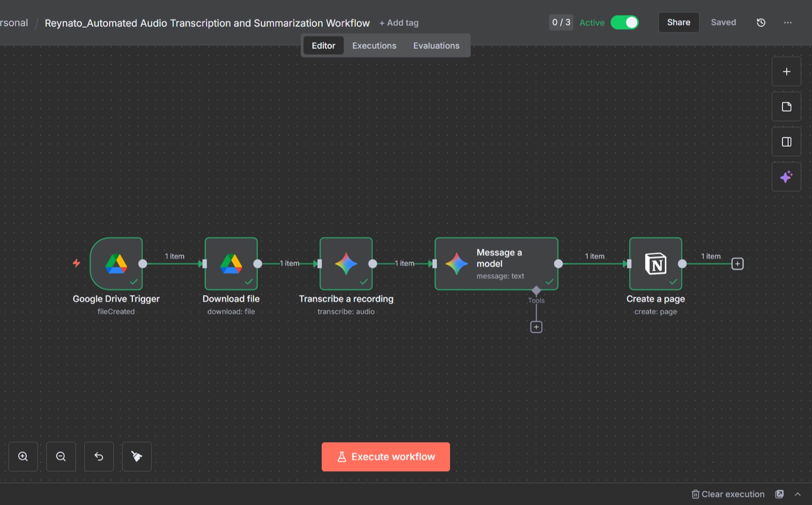812x505 pixels.
Task: Add a tool under the Tools connector
Action: point(536,327)
